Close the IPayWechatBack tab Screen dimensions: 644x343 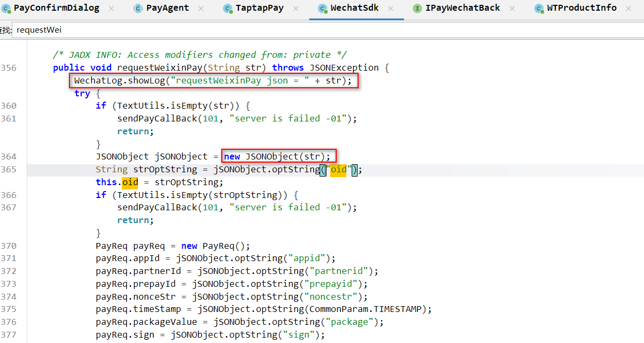tap(512, 9)
